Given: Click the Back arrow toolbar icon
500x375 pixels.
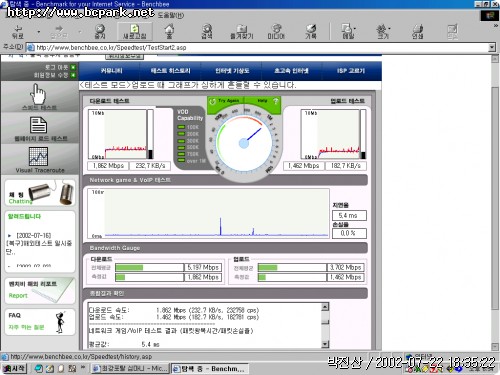Looking at the screenshot, I should tap(18, 29).
